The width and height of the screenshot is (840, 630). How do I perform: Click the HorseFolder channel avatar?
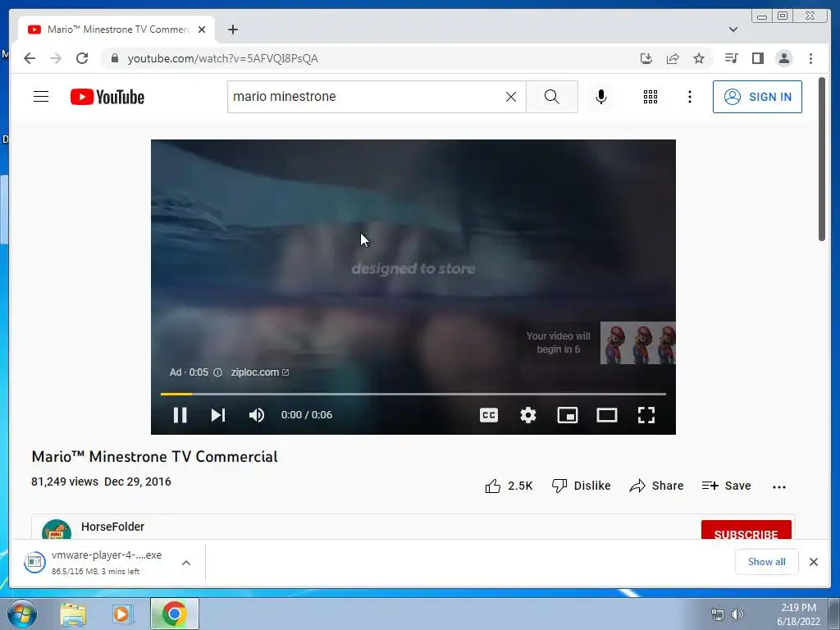point(57,531)
